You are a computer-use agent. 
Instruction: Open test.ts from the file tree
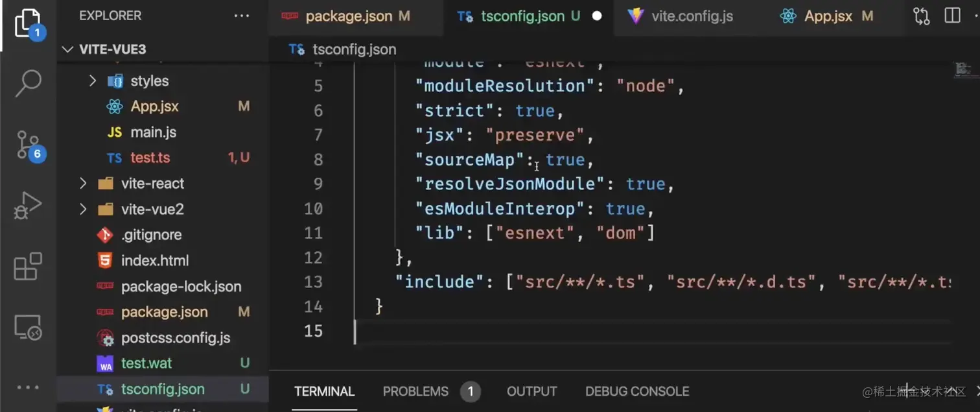click(x=150, y=158)
